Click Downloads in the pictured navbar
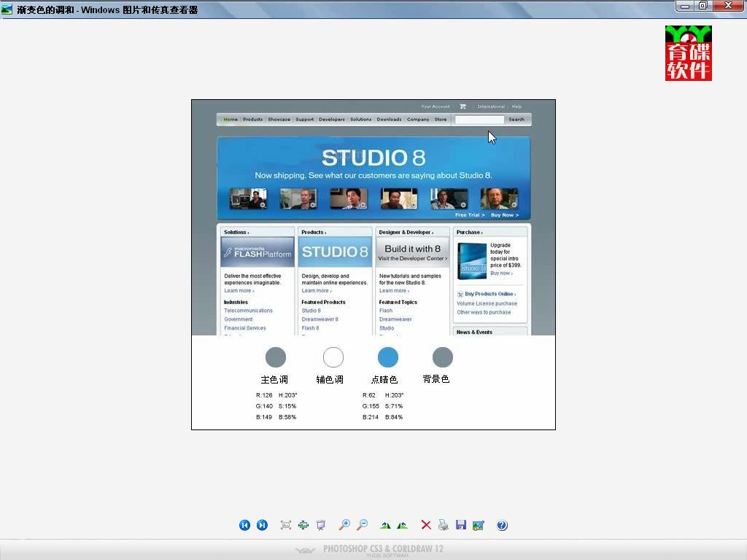The height and width of the screenshot is (560, 747). 389,120
